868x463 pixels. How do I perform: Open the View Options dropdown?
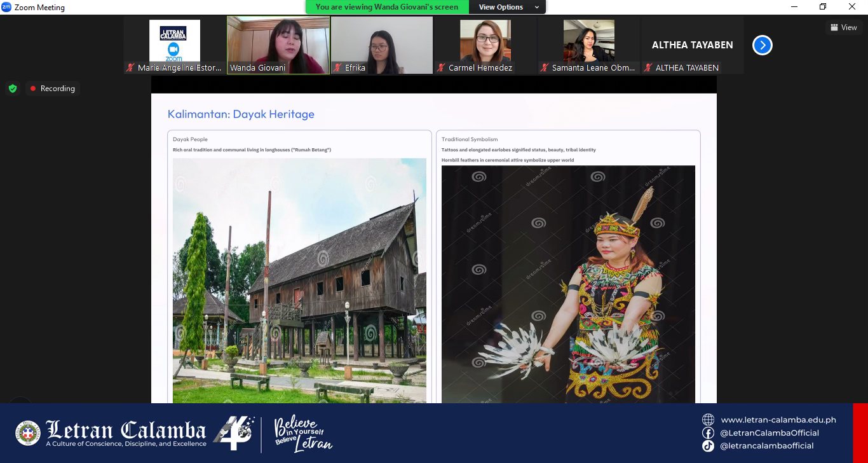tap(506, 7)
